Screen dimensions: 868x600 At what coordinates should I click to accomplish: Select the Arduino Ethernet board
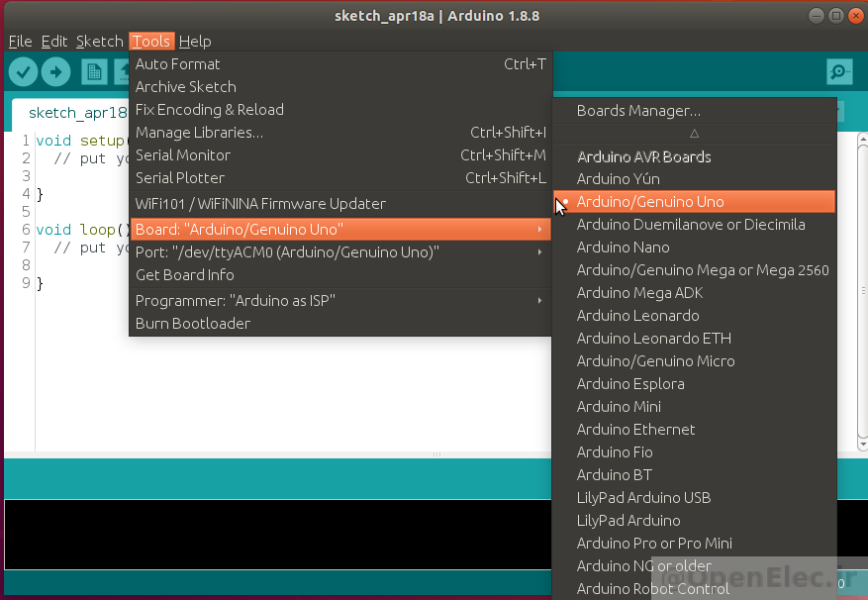click(x=694, y=429)
